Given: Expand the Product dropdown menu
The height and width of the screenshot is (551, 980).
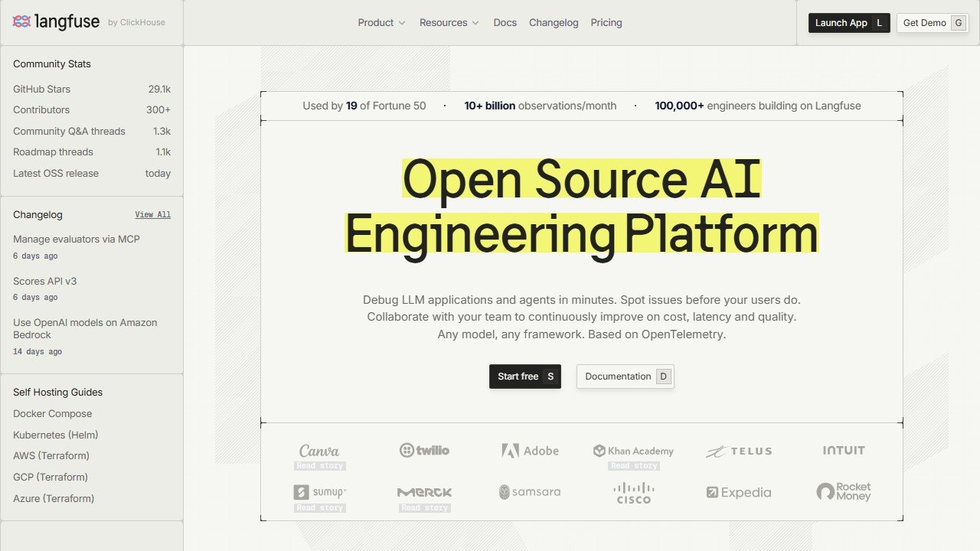Looking at the screenshot, I should point(381,23).
